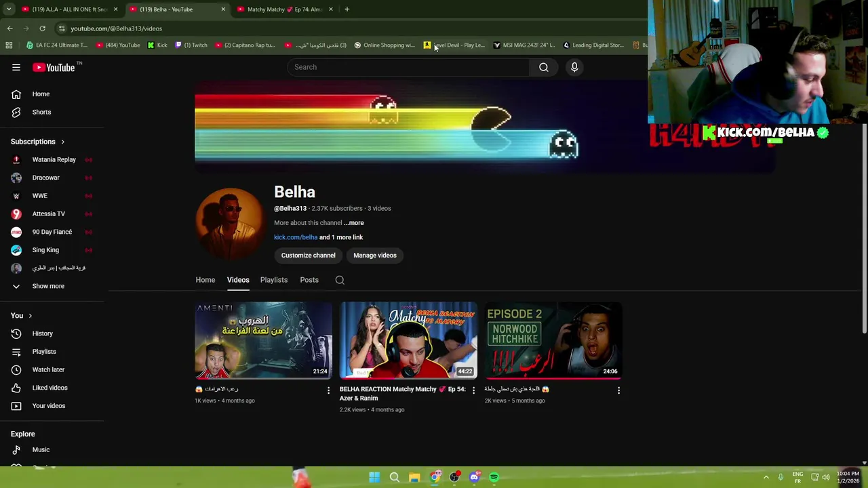Show hidden system tray icons

766,477
